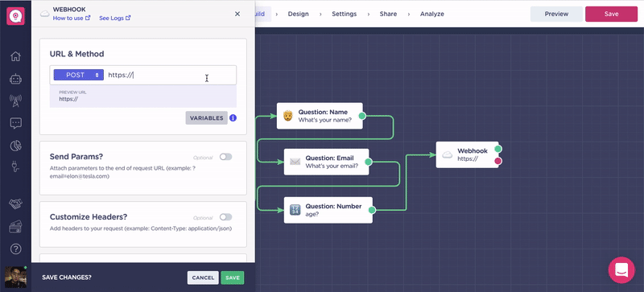Click green output dot of Question: Name
This screenshot has width=644, height=292.
click(361, 116)
